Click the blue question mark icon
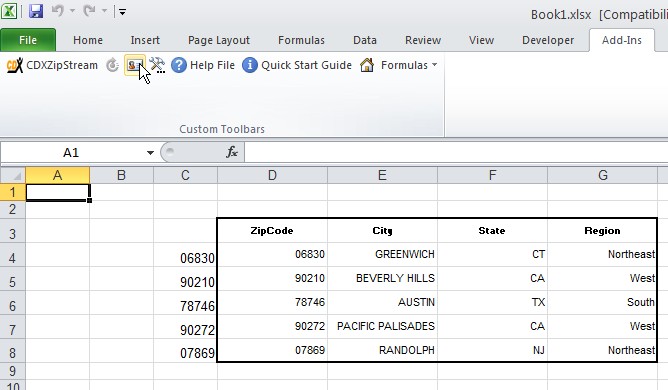 click(179, 65)
